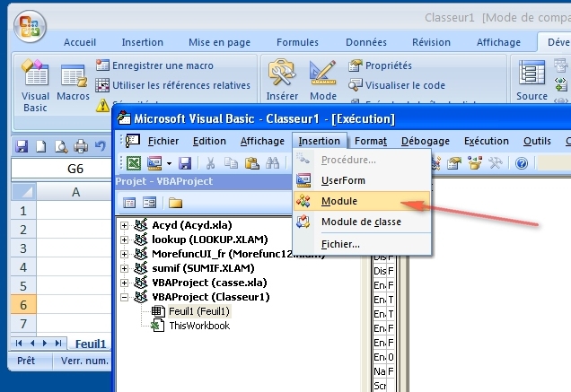571x392 pixels.
Task: Open the Affichage menu in VBE menu bar
Action: 262,141
